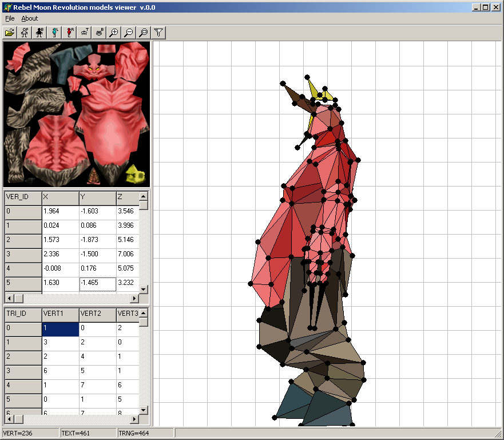Viewport: 504px width, 440px height.
Task: Zoom out using the magnifier minus icon
Action: tap(129, 33)
